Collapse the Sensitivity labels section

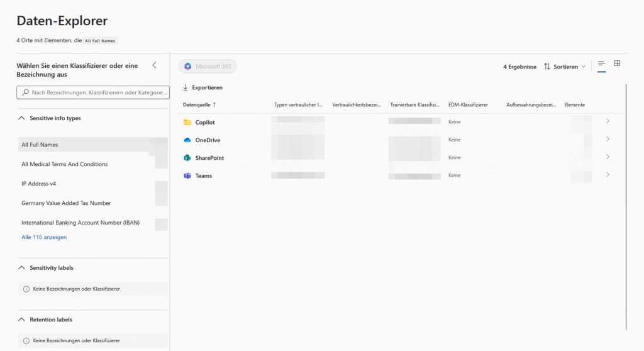click(22, 267)
